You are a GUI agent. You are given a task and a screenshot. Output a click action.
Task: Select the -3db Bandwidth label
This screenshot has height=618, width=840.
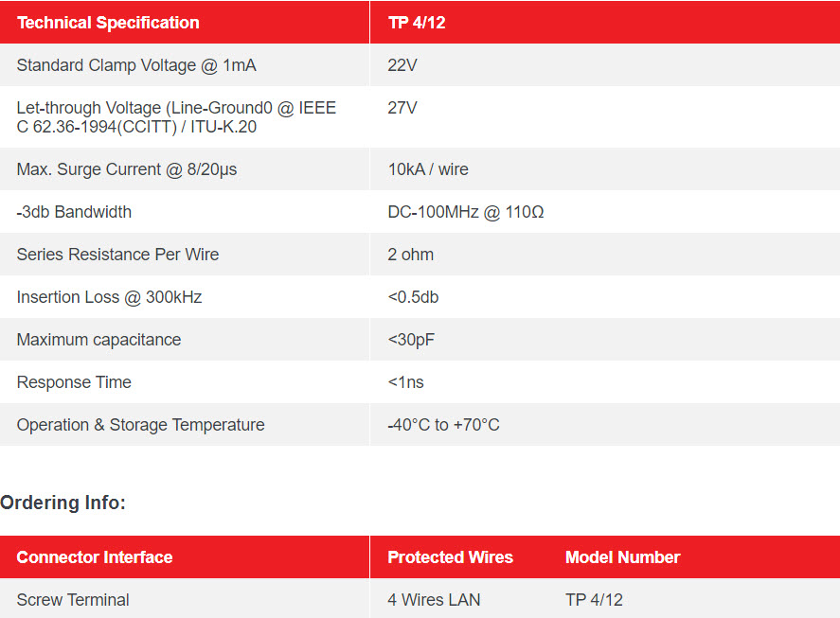click(x=74, y=212)
